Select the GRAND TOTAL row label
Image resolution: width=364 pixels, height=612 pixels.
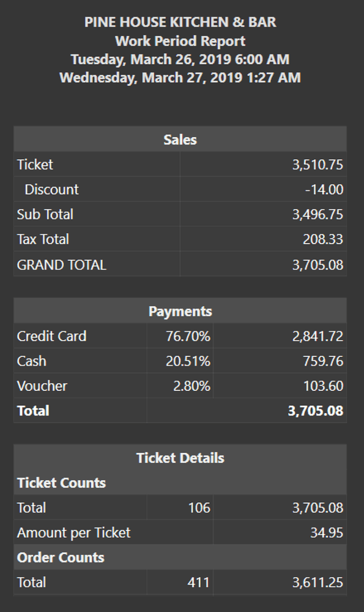pos(62,264)
